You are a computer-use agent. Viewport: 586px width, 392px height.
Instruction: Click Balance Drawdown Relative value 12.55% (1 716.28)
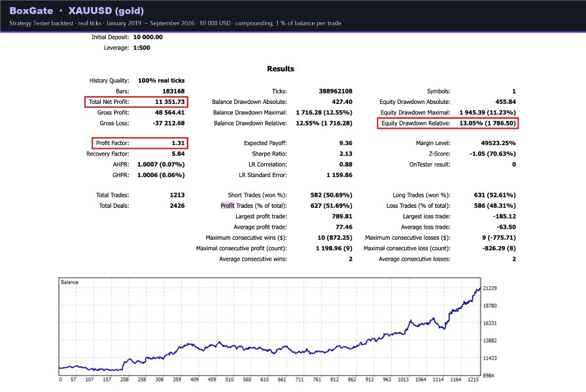(324, 123)
